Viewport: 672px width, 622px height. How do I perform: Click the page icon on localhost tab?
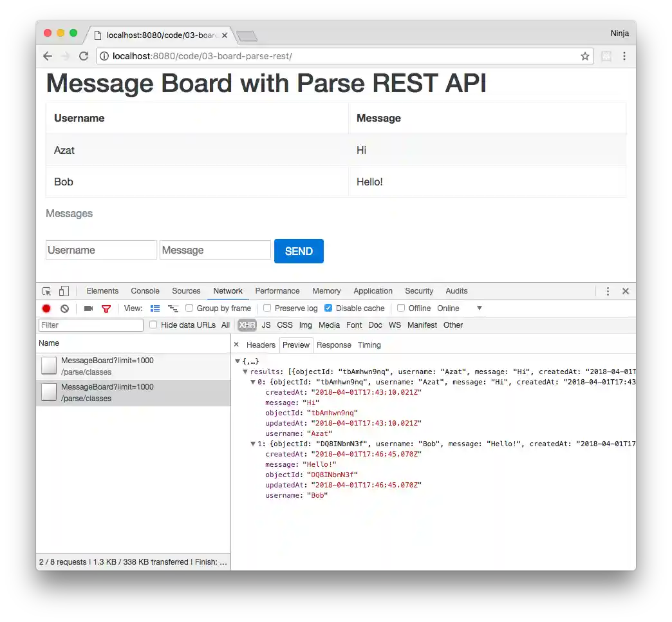[98, 35]
